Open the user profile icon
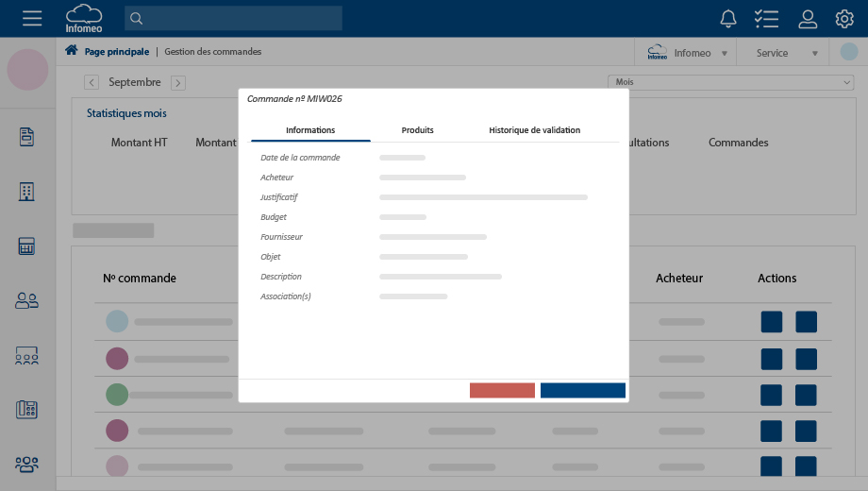 (808, 19)
